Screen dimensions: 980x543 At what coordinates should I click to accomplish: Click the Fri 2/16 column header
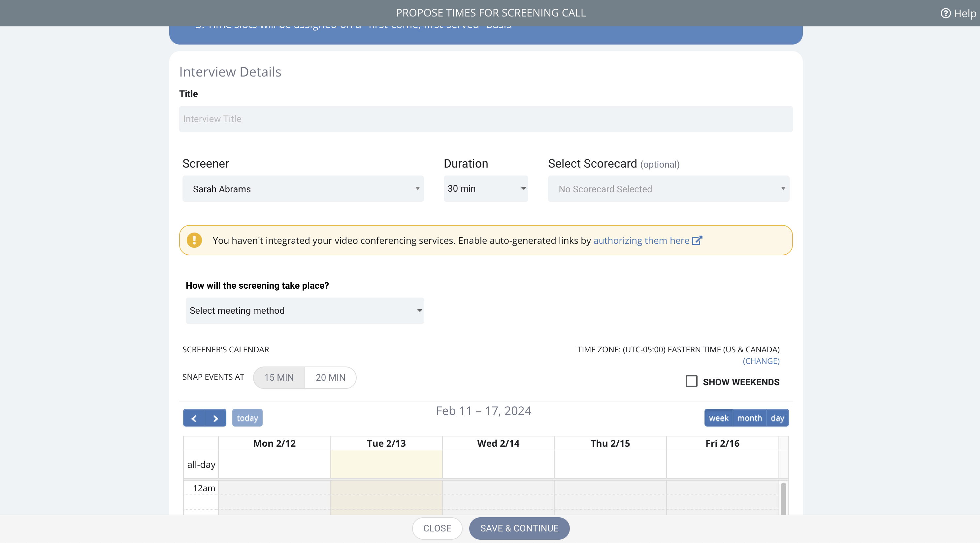pyautogui.click(x=722, y=443)
